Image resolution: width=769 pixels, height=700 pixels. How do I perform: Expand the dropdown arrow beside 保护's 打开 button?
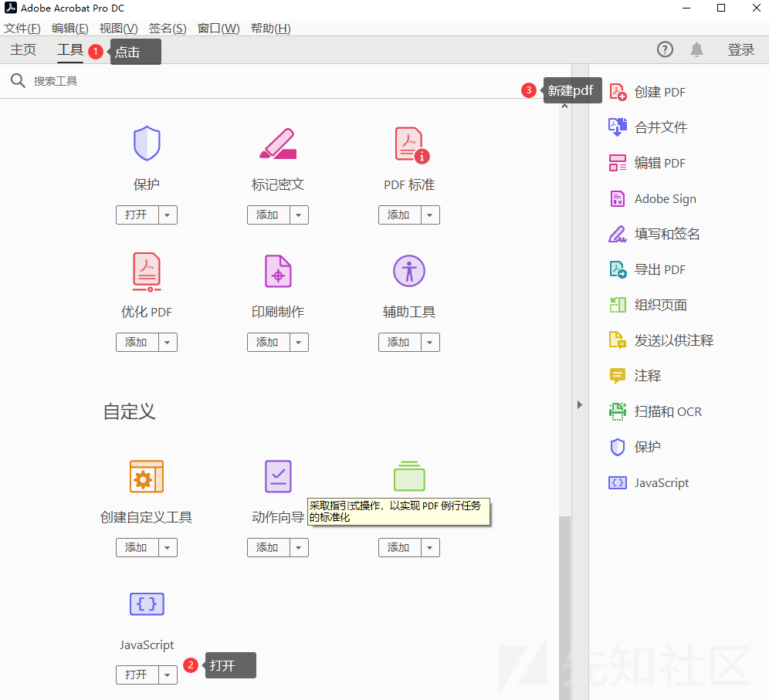tap(168, 215)
